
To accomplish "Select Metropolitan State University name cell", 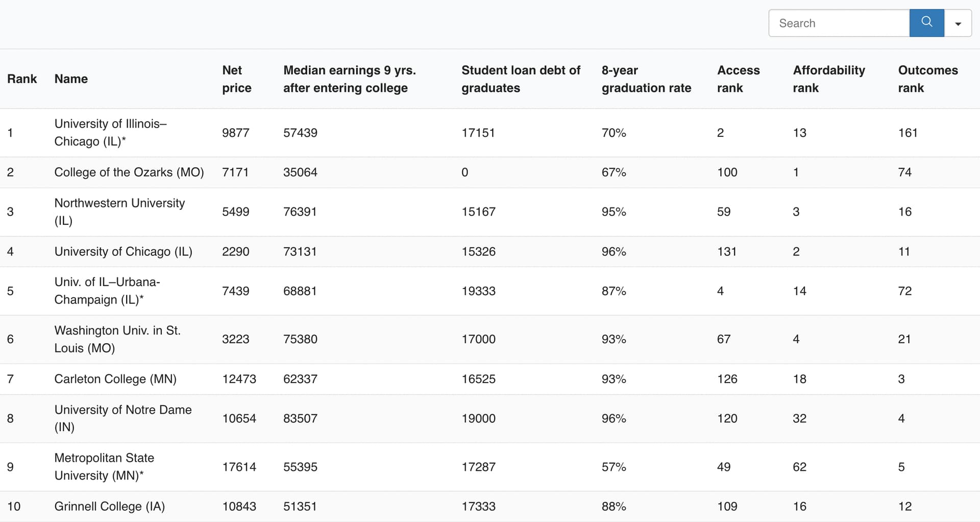I will click(x=104, y=466).
